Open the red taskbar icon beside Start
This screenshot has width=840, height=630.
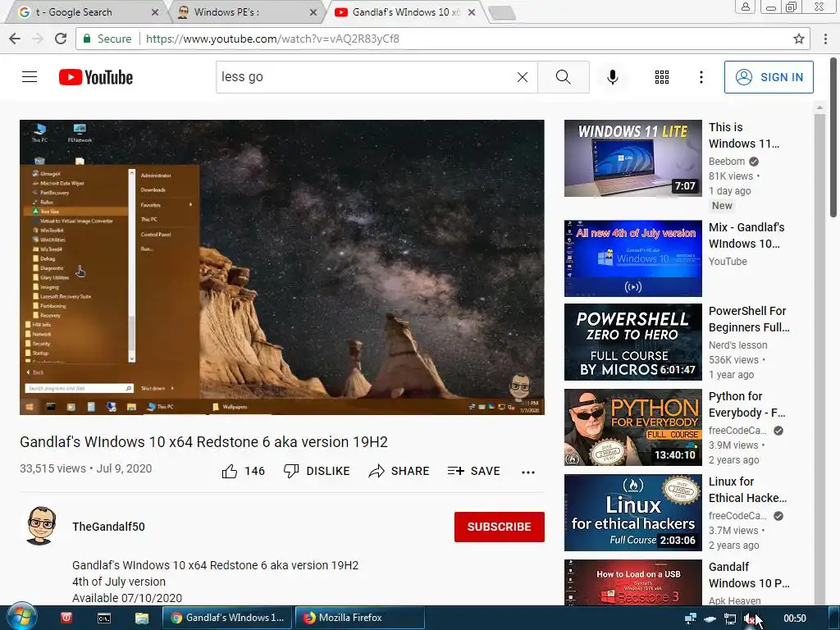coord(66,618)
